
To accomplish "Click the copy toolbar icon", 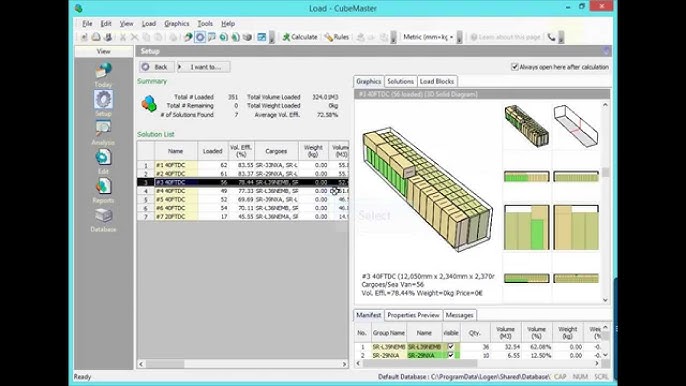I will (x=147, y=37).
